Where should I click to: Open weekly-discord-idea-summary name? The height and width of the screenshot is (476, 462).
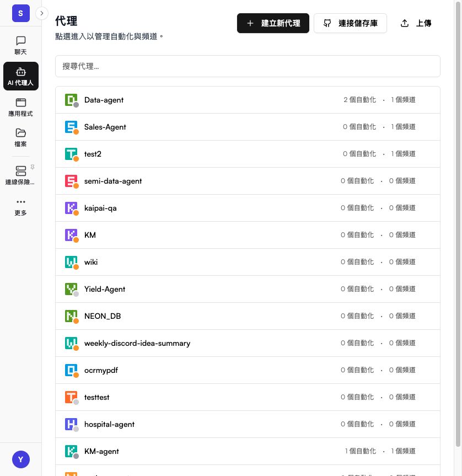[x=137, y=343]
